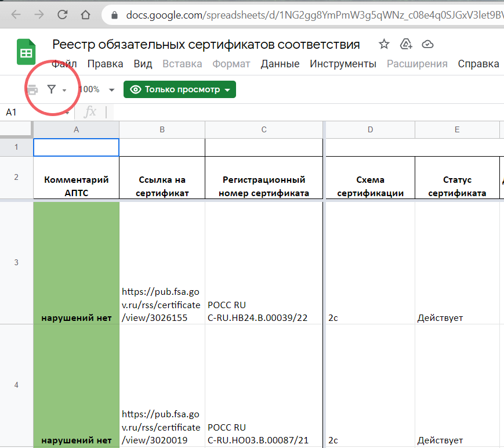Screen dimensions: 504x448
Task: Go back with the browser back arrow
Action: click(16, 15)
